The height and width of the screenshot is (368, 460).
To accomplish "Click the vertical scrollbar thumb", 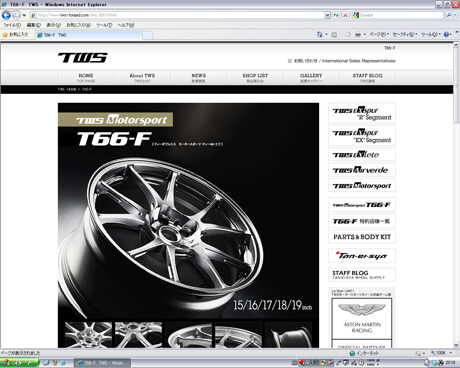I will (456, 86).
